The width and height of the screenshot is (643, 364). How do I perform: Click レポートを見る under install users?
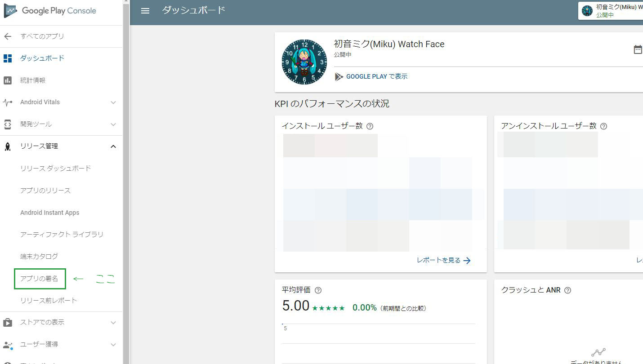pyautogui.click(x=443, y=260)
